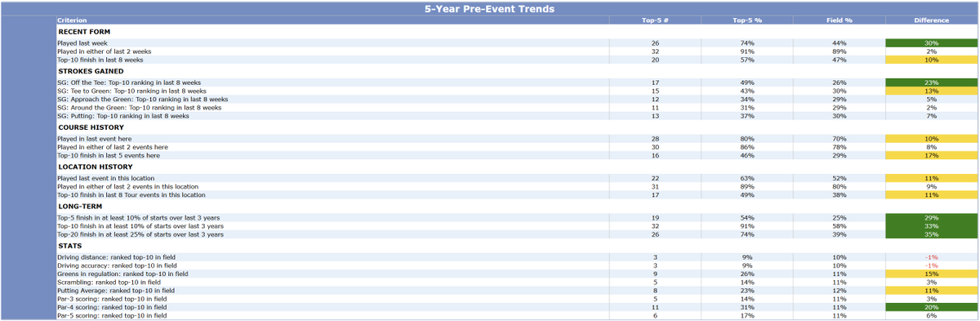The image size is (980, 321).
Task: Select the 'Criterion' column header
Action: coord(71,20)
